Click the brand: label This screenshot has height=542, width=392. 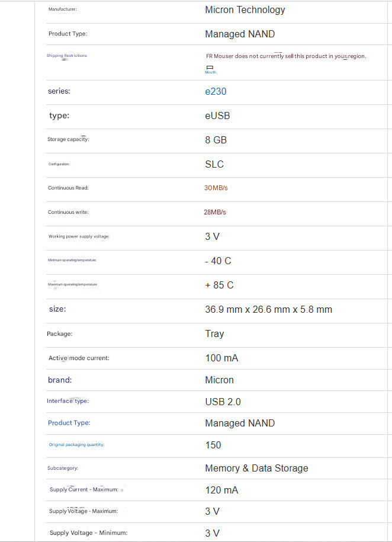coord(60,380)
